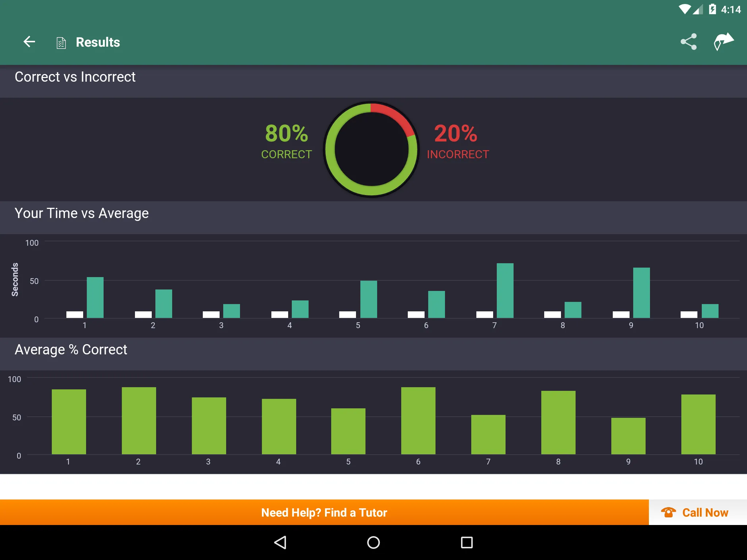The width and height of the screenshot is (747, 560).
Task: Tap the INCORRECT label
Action: tap(458, 154)
